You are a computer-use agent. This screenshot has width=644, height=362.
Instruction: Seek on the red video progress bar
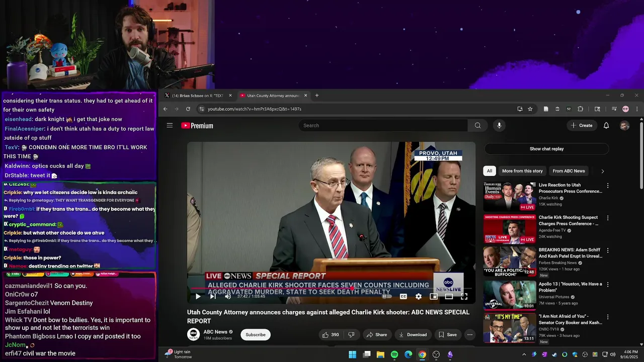tap(331, 289)
